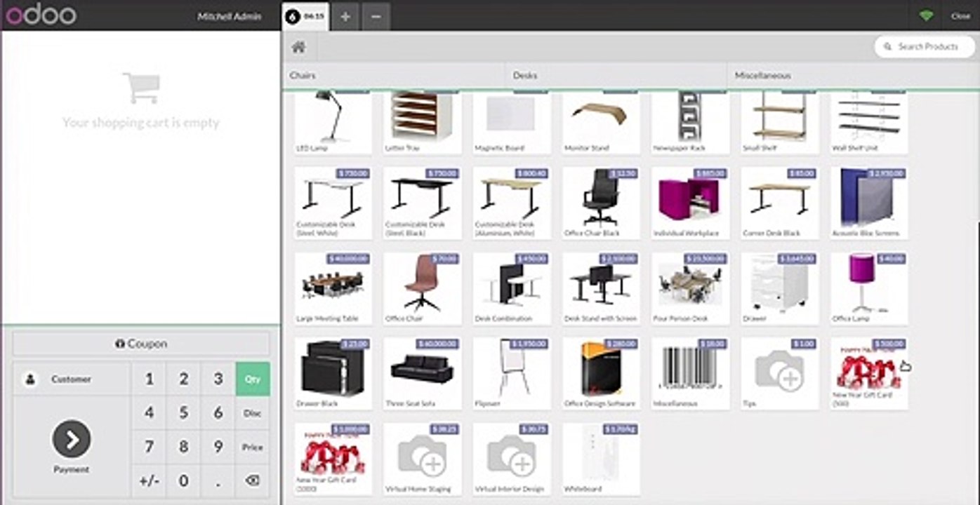Add Drawer Black product
Viewport: 980px width, 505px height.
pos(333,374)
